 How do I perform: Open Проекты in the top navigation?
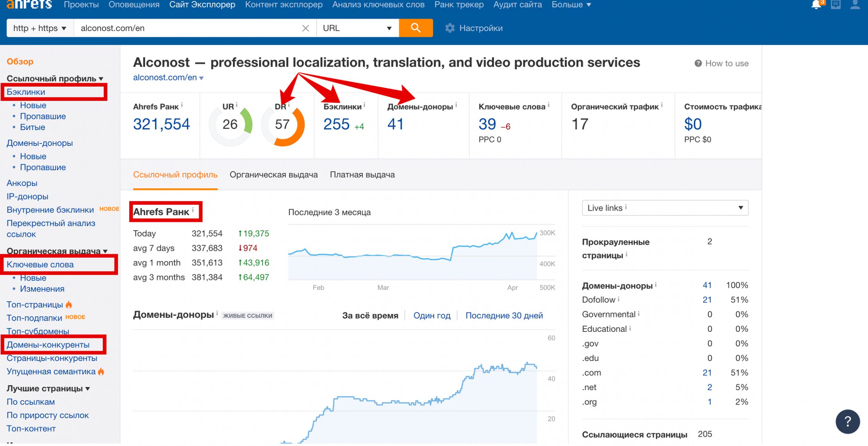[81, 5]
